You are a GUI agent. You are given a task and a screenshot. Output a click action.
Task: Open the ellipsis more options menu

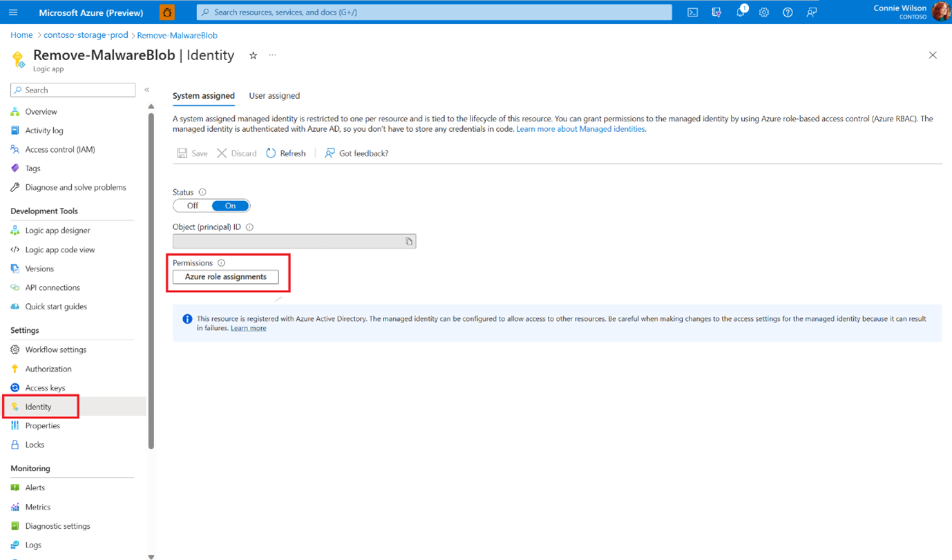coord(272,55)
